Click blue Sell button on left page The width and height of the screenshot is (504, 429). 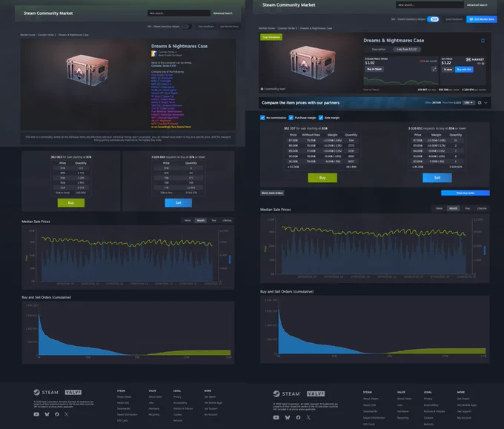tap(179, 203)
